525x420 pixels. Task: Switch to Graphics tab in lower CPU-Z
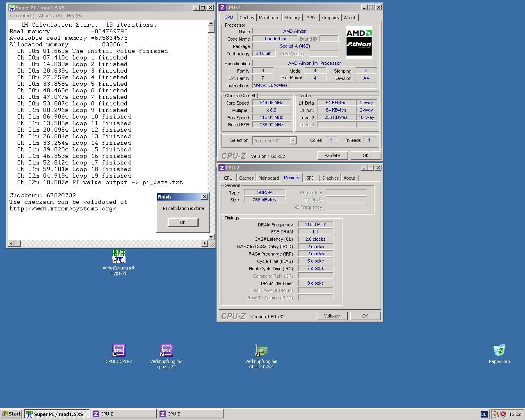pos(330,178)
